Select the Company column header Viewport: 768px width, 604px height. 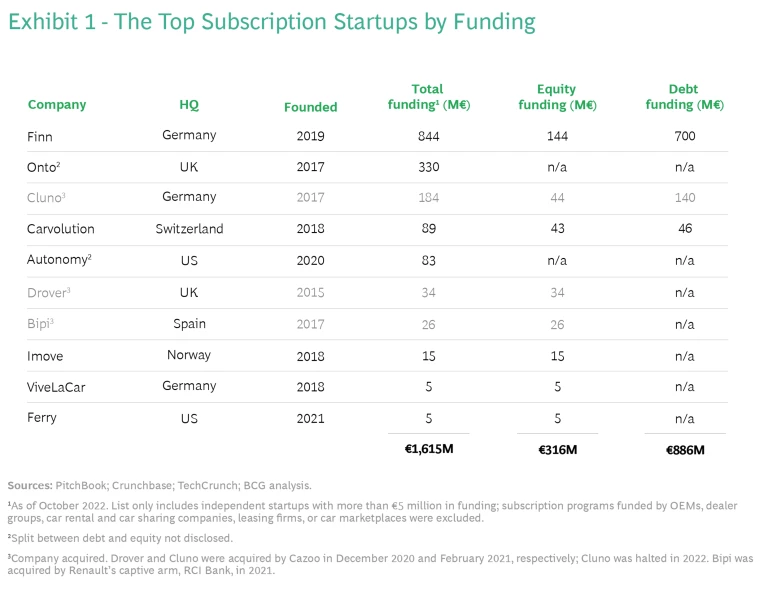[57, 105]
